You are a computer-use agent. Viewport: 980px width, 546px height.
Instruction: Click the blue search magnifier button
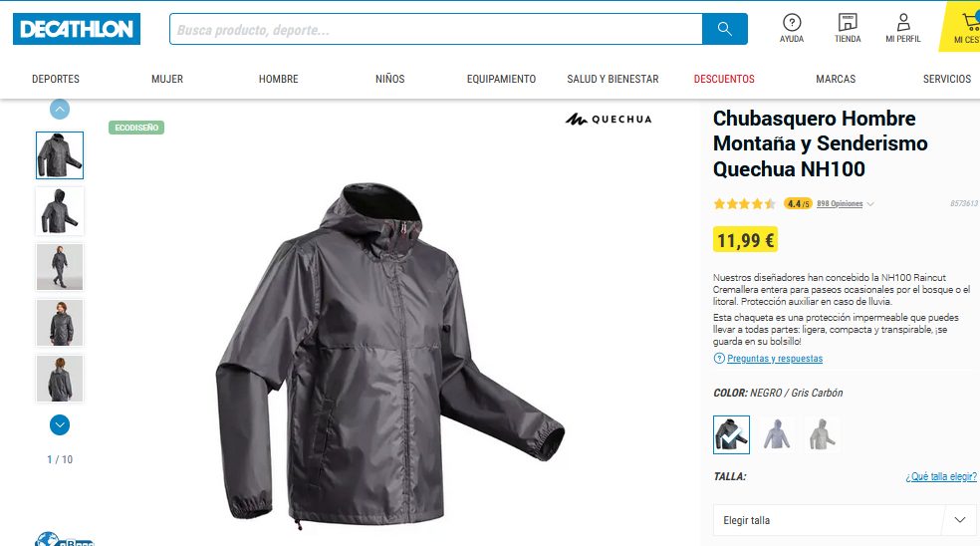click(724, 29)
